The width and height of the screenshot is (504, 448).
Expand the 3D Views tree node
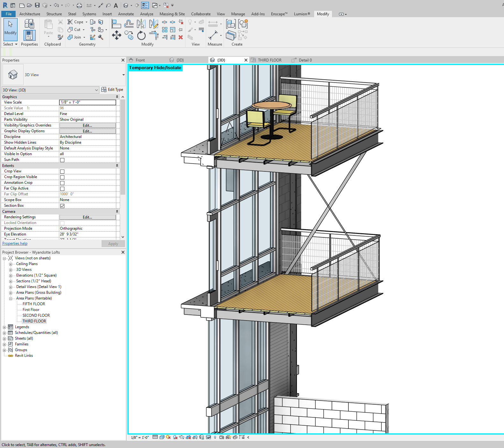click(11, 270)
